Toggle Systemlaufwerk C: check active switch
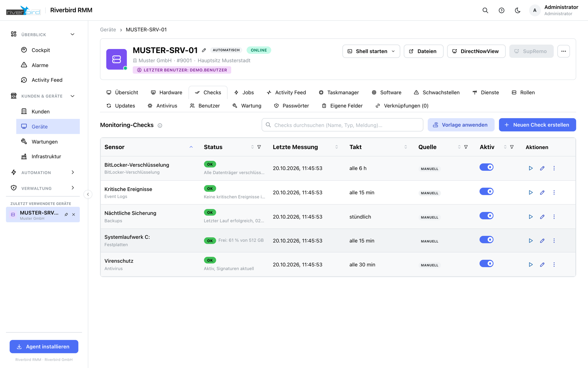588x368 pixels. click(487, 240)
